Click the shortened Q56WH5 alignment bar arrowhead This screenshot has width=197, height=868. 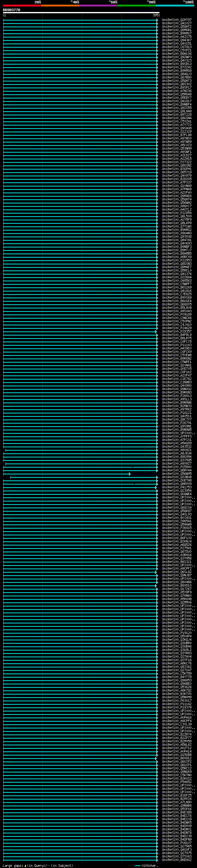130,474
